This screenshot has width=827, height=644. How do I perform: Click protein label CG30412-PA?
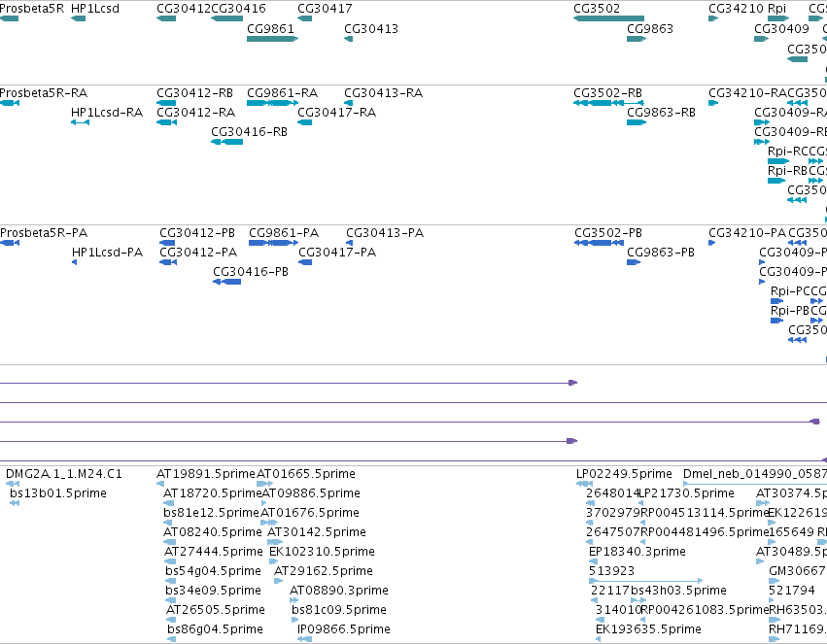[x=198, y=253]
